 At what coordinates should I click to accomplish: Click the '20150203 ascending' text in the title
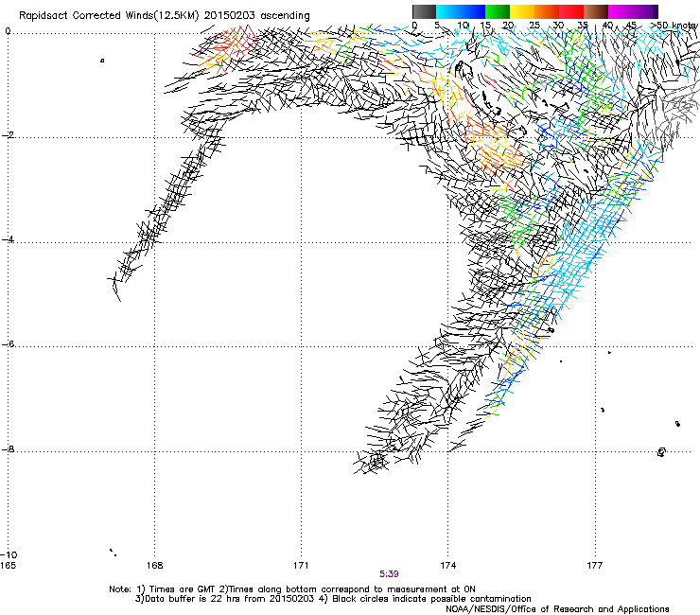coord(256,16)
